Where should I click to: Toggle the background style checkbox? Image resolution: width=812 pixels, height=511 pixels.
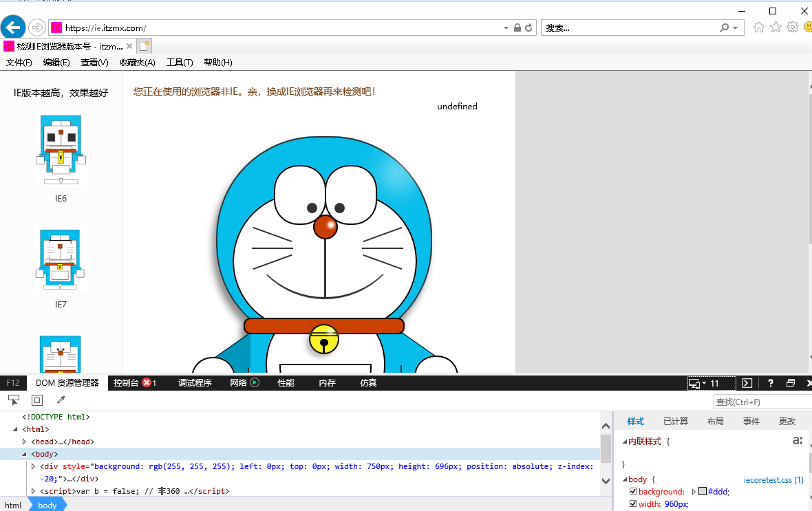click(x=633, y=491)
